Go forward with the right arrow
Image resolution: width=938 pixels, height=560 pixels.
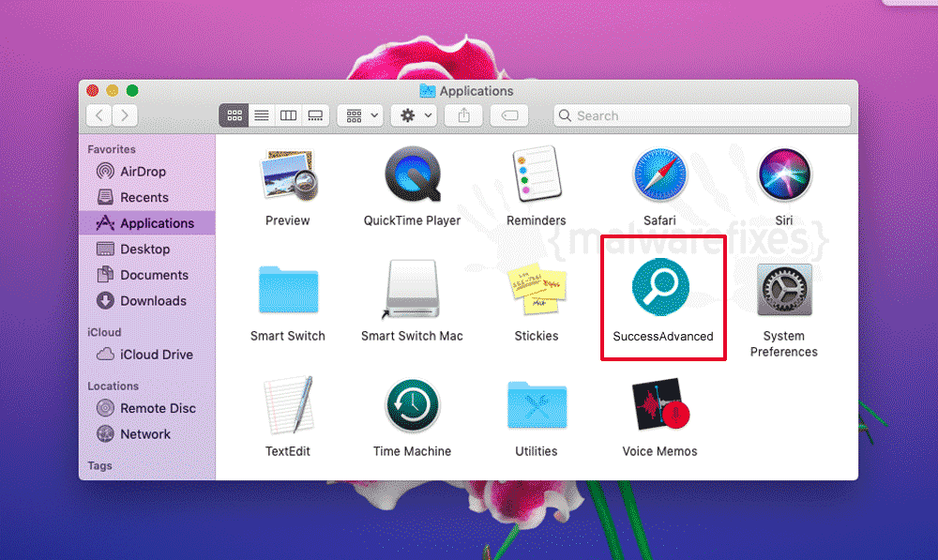(125, 115)
